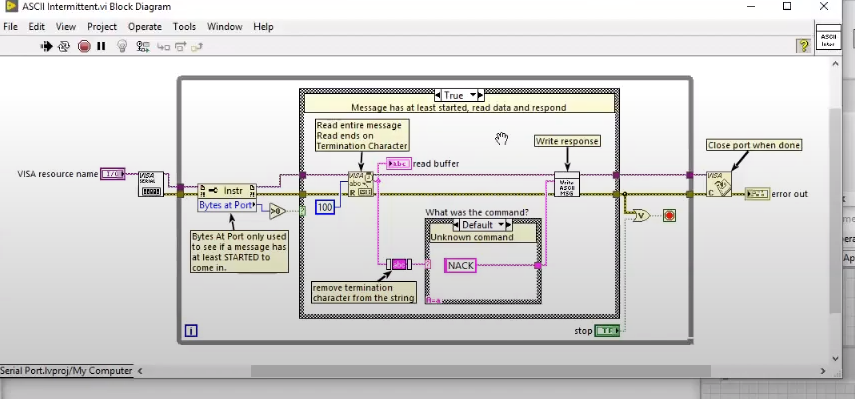Select the read buffer indicator terminal
This screenshot has width=855, height=399.
tap(399, 164)
